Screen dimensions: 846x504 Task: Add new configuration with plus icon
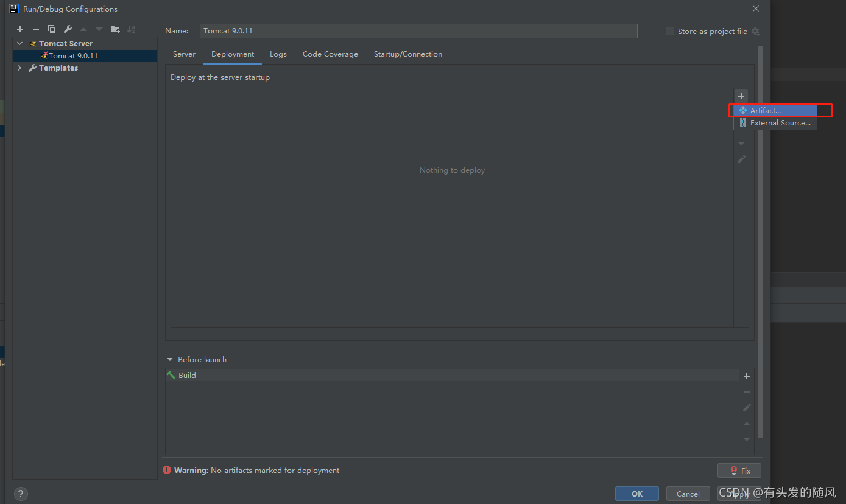tap(20, 29)
